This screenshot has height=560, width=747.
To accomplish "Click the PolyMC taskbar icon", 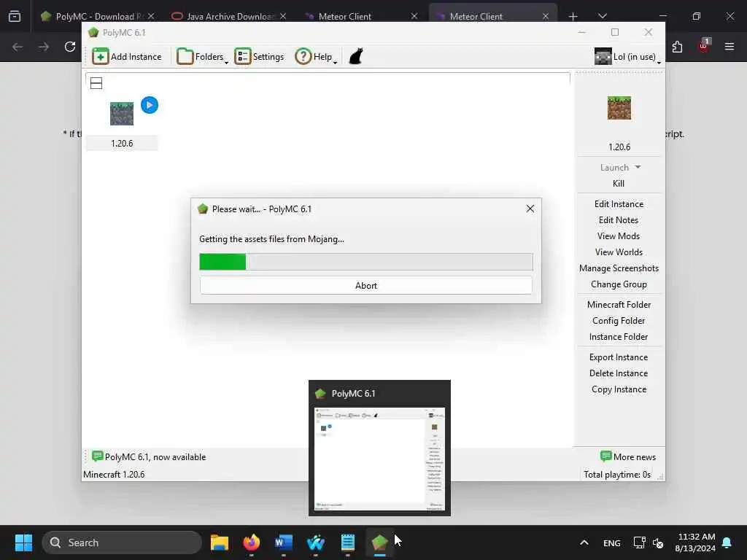I will 379,542.
